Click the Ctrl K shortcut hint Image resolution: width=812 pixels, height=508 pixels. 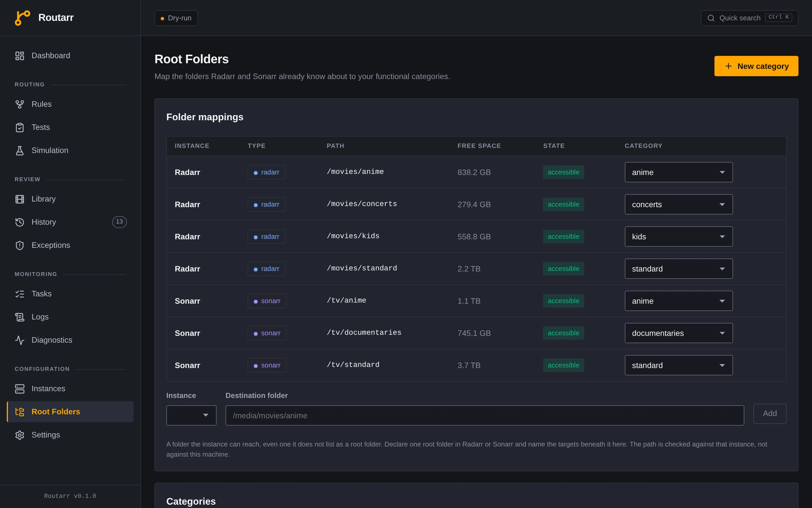(778, 17)
